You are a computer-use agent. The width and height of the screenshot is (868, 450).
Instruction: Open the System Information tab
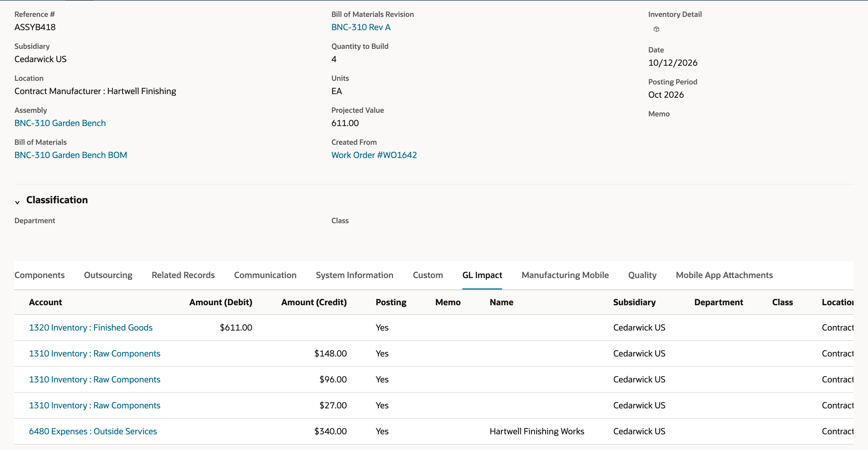pyautogui.click(x=354, y=275)
